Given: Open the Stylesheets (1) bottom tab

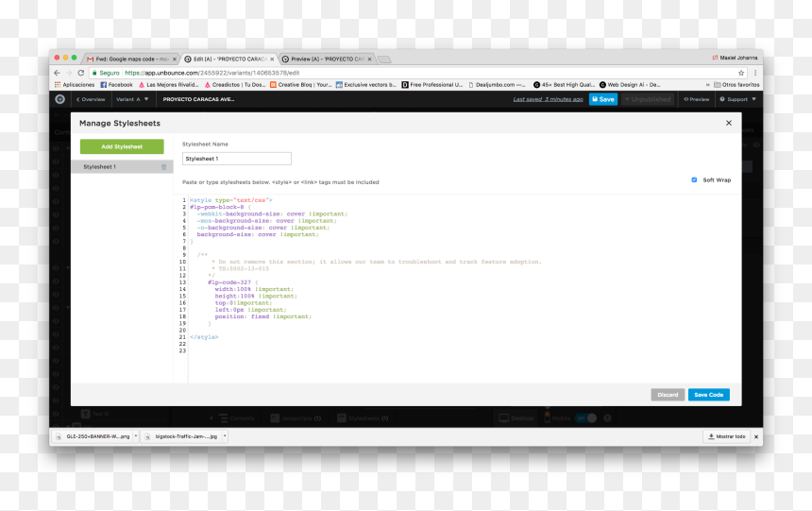Looking at the screenshot, I should tap(363, 418).
